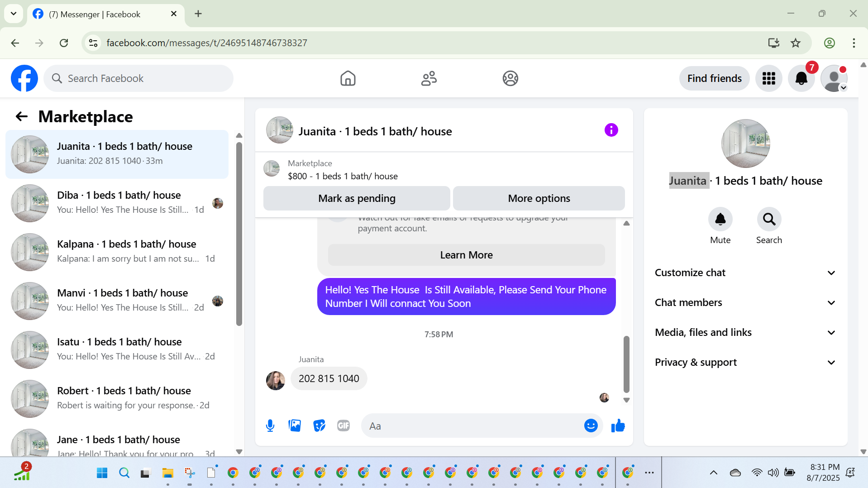The image size is (868, 488).
Task: Open the Manvi conversation in the list
Action: 117,301
